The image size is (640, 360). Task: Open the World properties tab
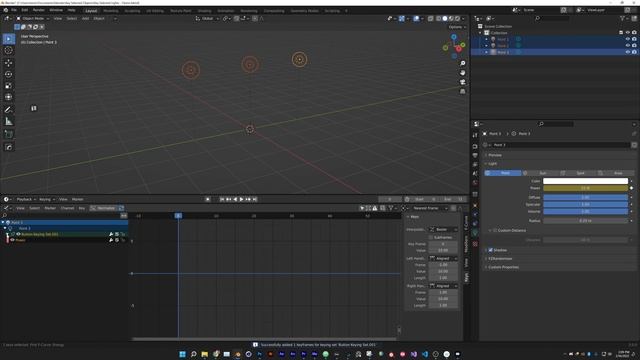(475, 183)
